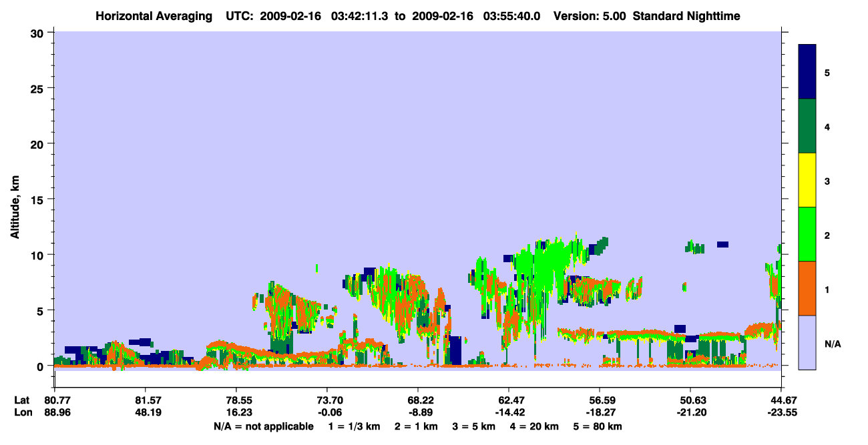The height and width of the screenshot is (445, 868).
Task: Click the legend entry '5 = 80 km'
Action: [x=598, y=426]
